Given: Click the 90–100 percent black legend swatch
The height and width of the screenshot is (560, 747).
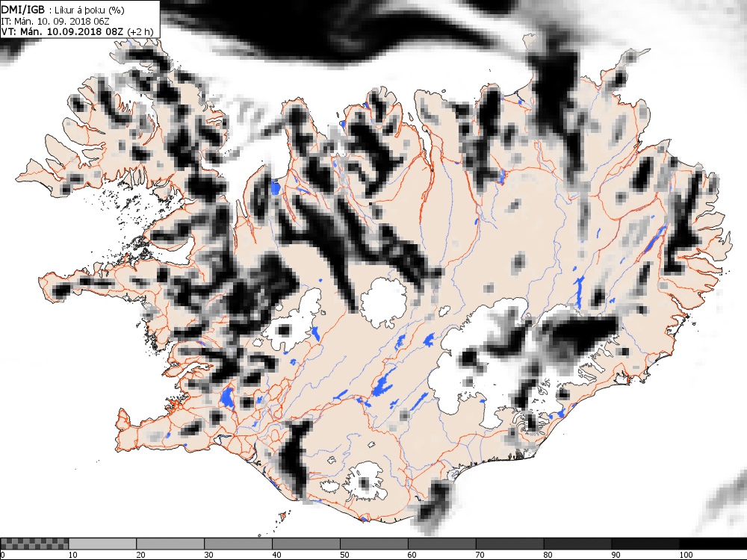Looking at the screenshot, I should tap(645, 544).
